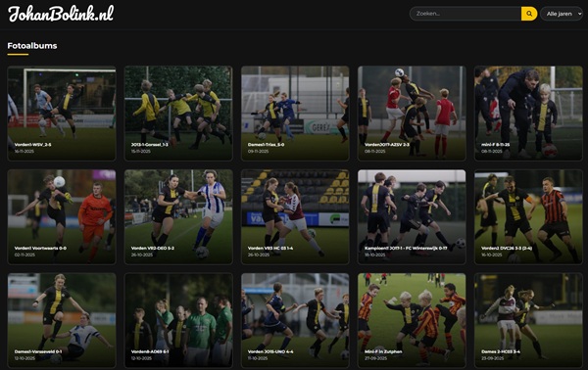Viewport: 588px width, 370px height.
Task: Focus the Zoeken search field
Action: [x=465, y=14]
